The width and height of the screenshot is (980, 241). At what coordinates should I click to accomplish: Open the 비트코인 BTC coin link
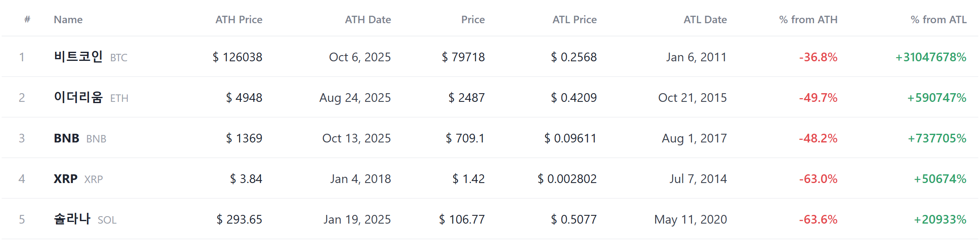91,56
